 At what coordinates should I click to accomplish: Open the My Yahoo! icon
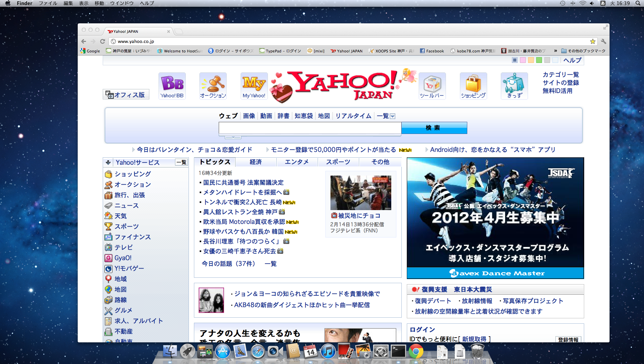254,86
